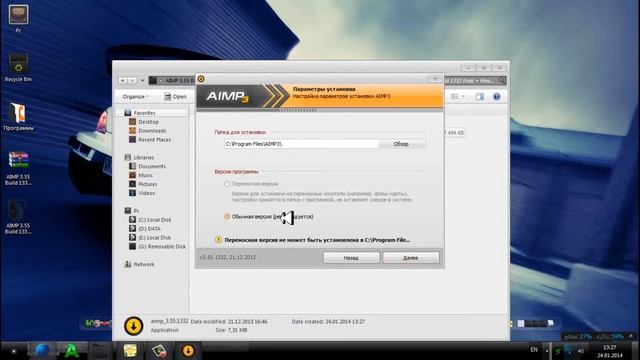Click the Explorer help question-mark icon

(x=496, y=97)
